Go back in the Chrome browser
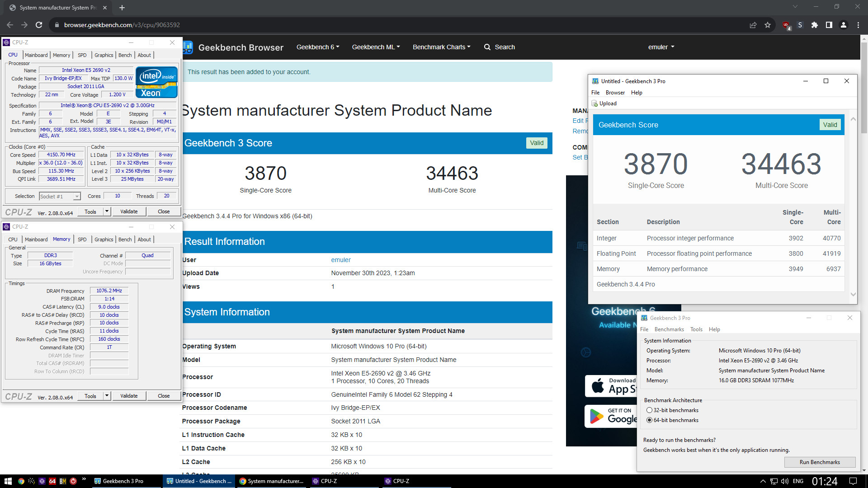The image size is (868, 488). (10, 25)
